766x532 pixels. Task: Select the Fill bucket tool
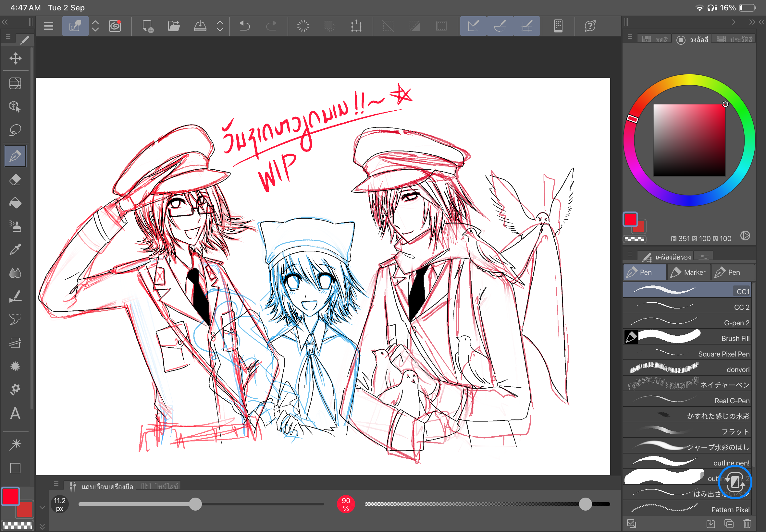(15, 203)
